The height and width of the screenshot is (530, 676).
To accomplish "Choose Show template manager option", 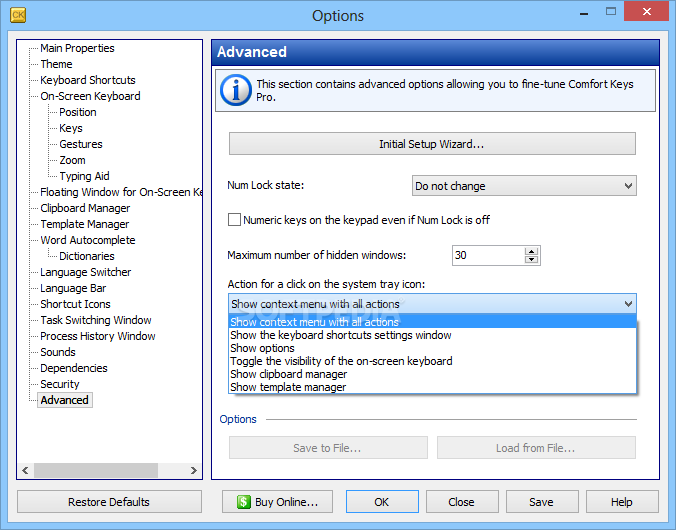I will pos(432,387).
